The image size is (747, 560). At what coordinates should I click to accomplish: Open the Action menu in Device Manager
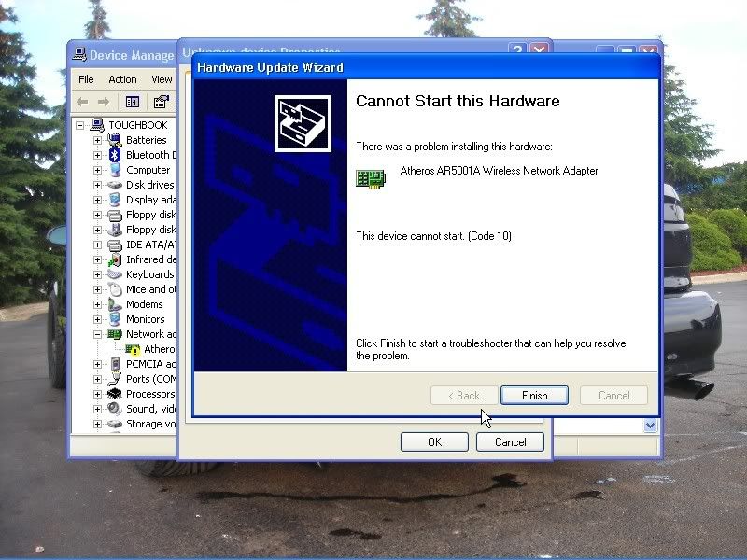click(x=122, y=79)
